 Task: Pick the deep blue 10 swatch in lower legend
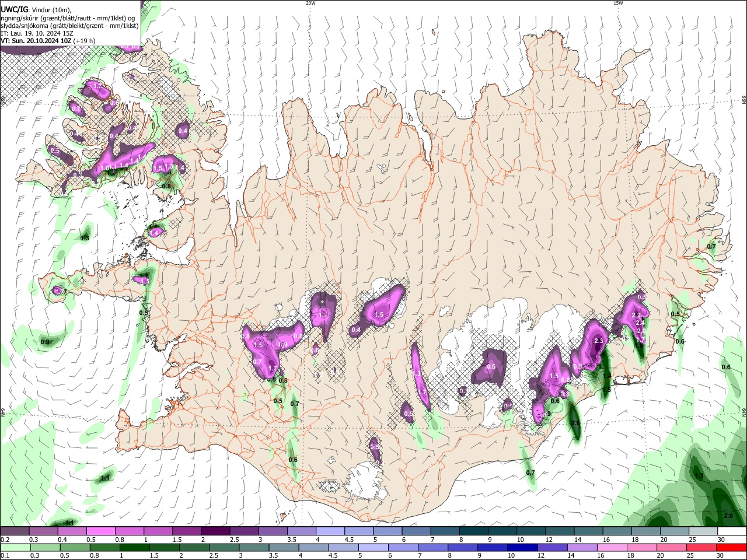(x=523, y=548)
